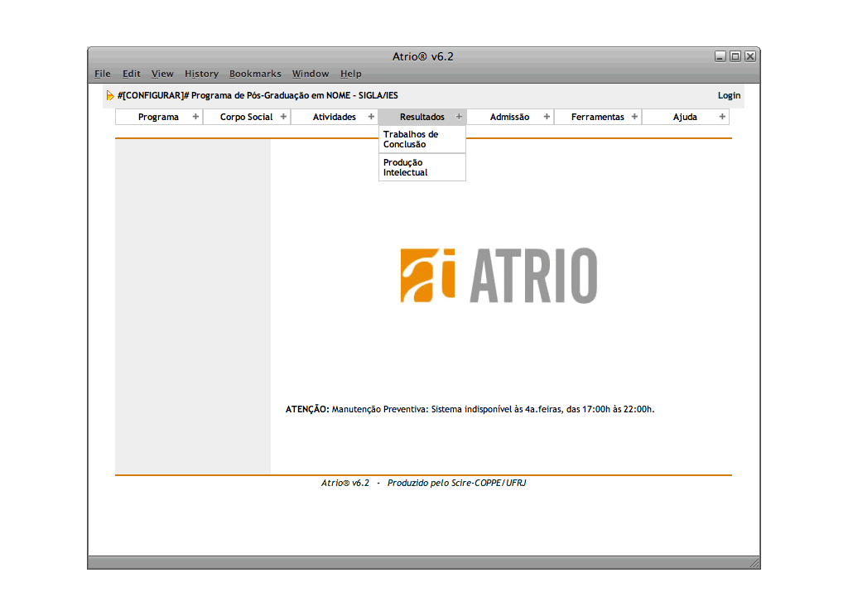Maximize the Atrio window
This screenshot has height=616, width=848.
click(x=735, y=56)
